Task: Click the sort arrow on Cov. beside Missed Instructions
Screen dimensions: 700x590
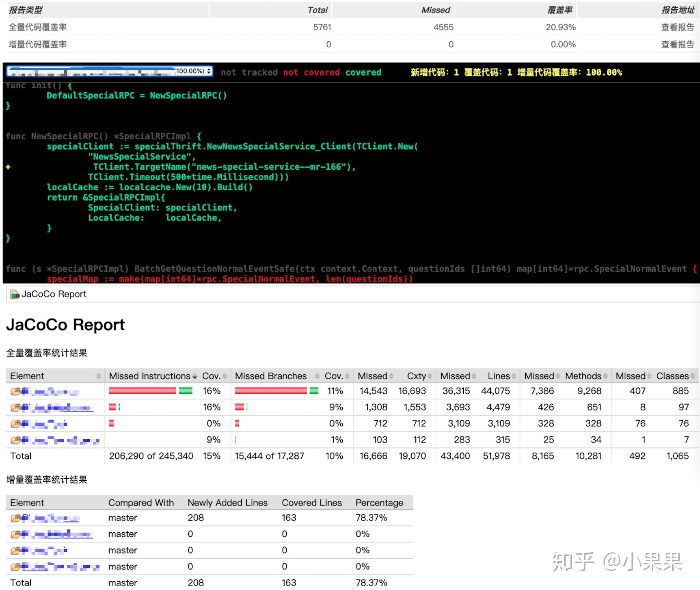Action: (x=225, y=376)
